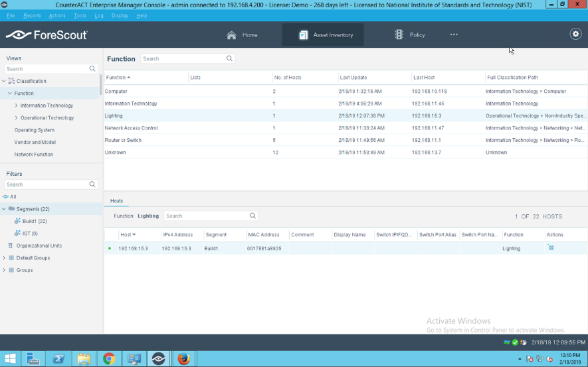
Task: Open the Home view
Action: pyautogui.click(x=242, y=35)
